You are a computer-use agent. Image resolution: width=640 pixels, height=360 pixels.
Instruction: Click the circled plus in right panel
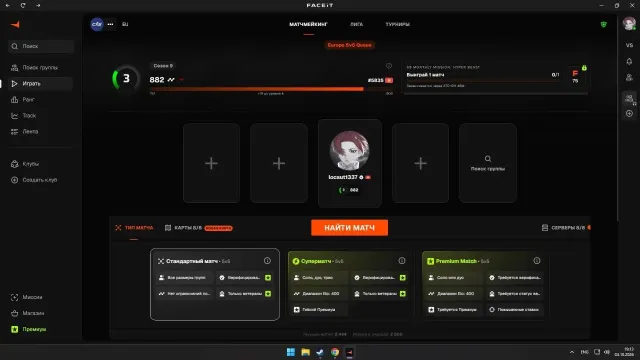[x=629, y=113]
